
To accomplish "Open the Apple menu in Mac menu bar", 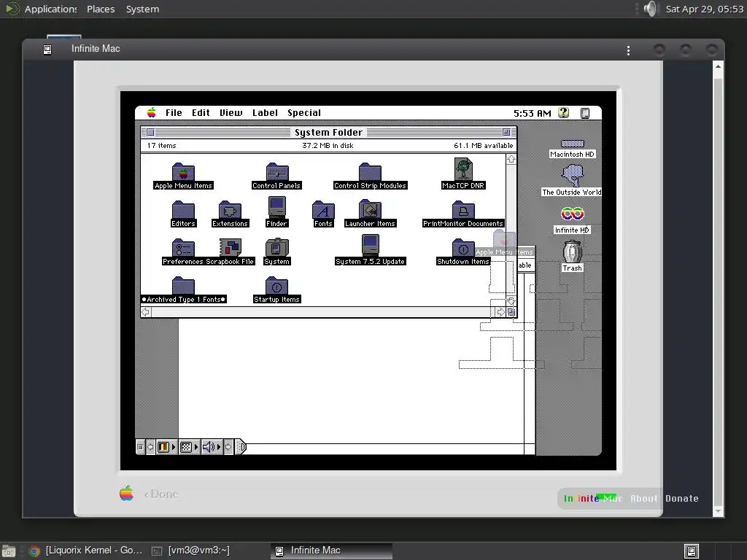I will click(x=152, y=113).
